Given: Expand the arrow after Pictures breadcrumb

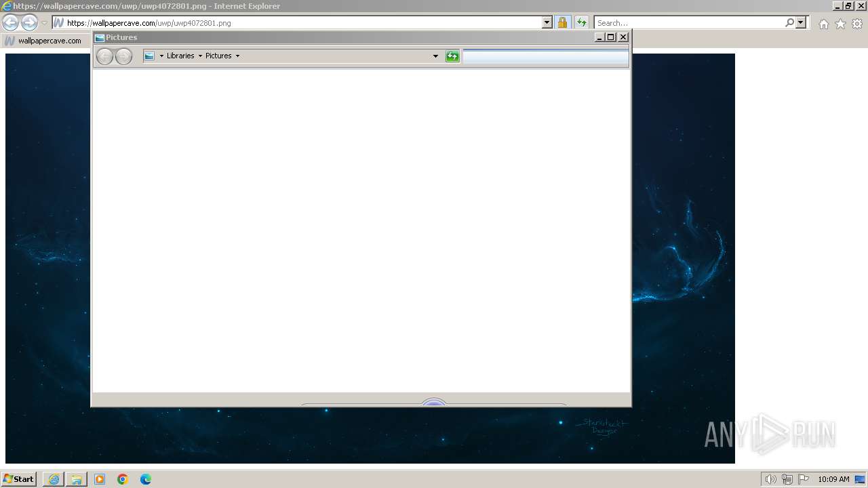Looking at the screenshot, I should pyautogui.click(x=237, y=56).
